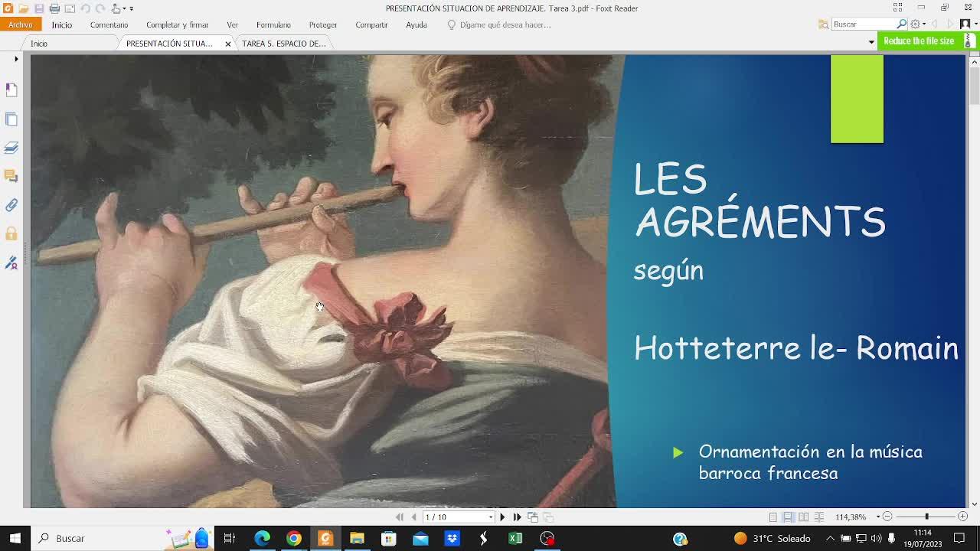
Task: Open the Bookmarks panel
Action: [11, 90]
